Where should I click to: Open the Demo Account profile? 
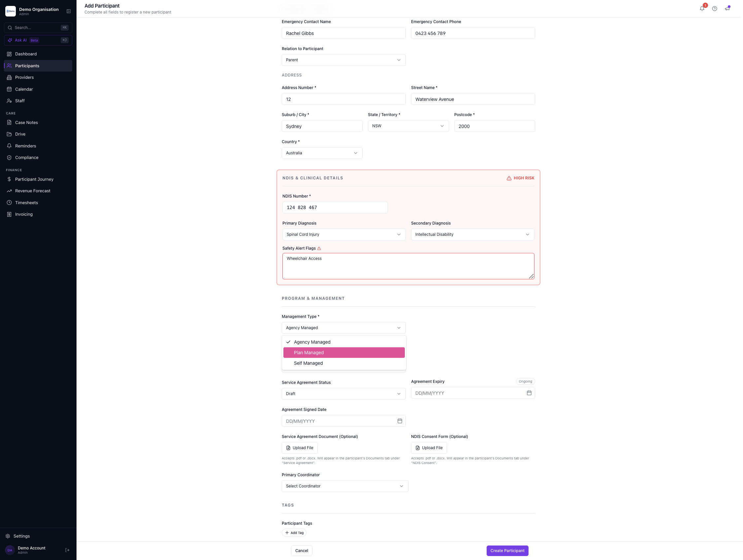[32, 550]
